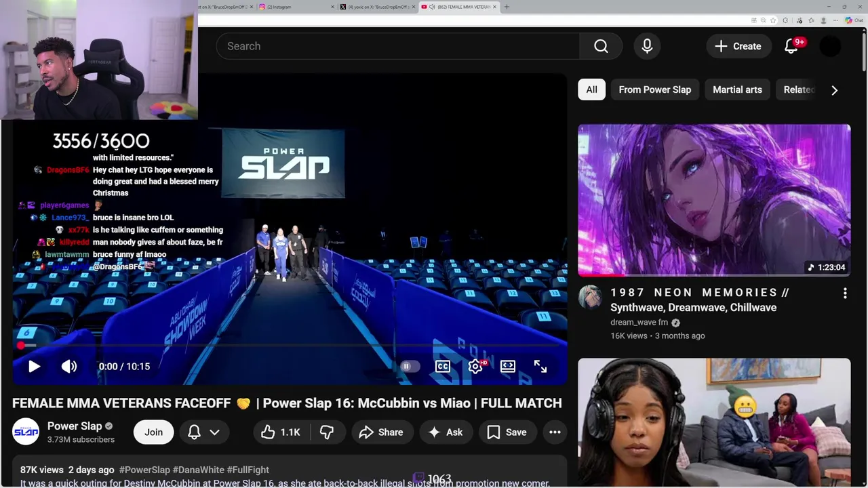Like the video, 1.1K likes

tap(281, 432)
